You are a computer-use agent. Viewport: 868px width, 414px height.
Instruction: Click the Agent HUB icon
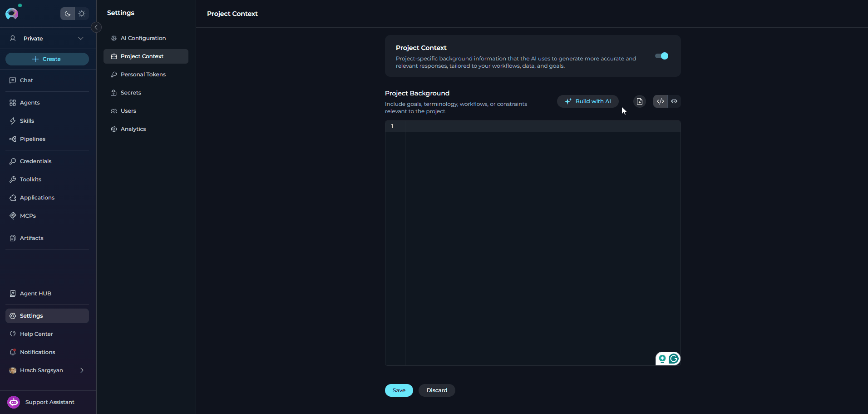[13, 294]
